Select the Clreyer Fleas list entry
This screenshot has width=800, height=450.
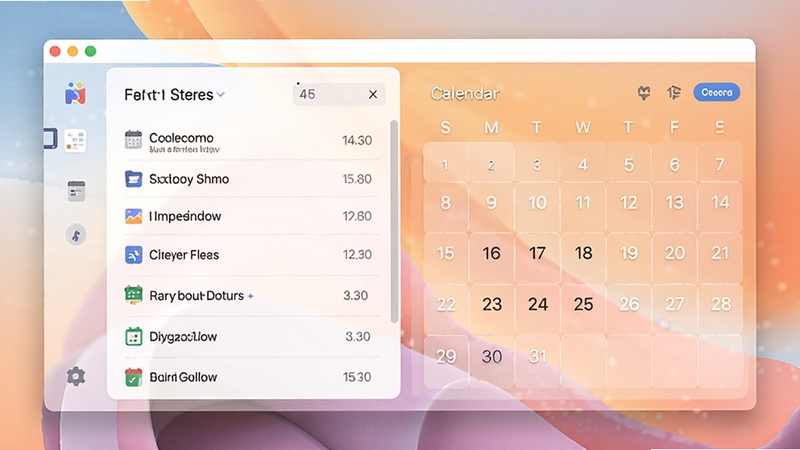(x=252, y=255)
